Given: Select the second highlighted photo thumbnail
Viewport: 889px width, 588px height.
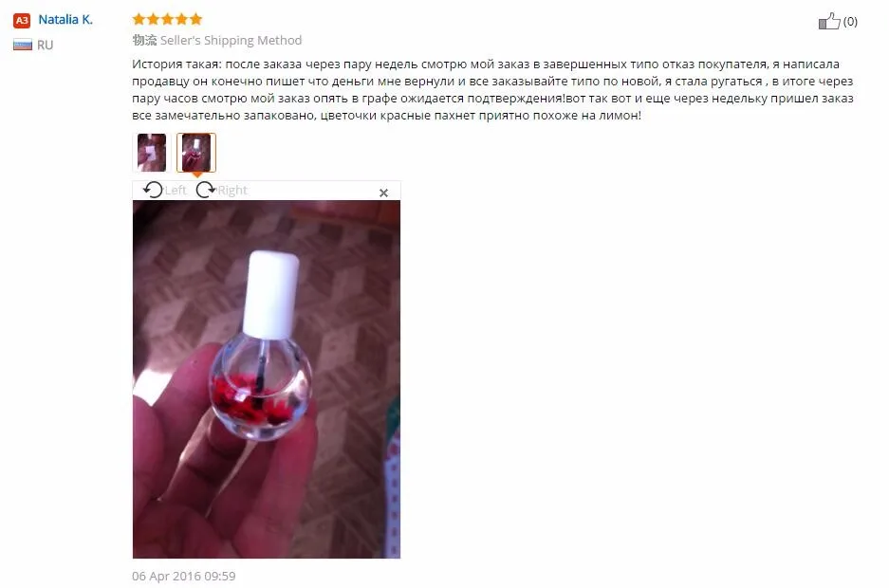Looking at the screenshot, I should point(196,153).
